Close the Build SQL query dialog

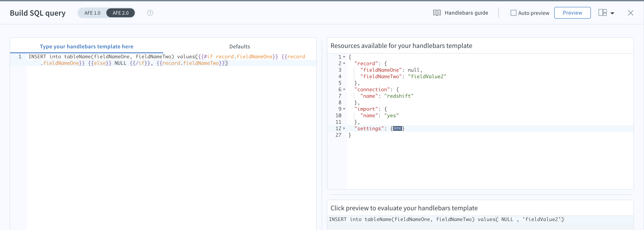[630, 13]
